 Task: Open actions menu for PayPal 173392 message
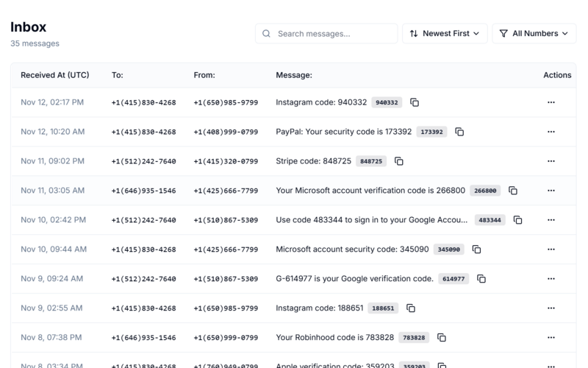click(551, 132)
